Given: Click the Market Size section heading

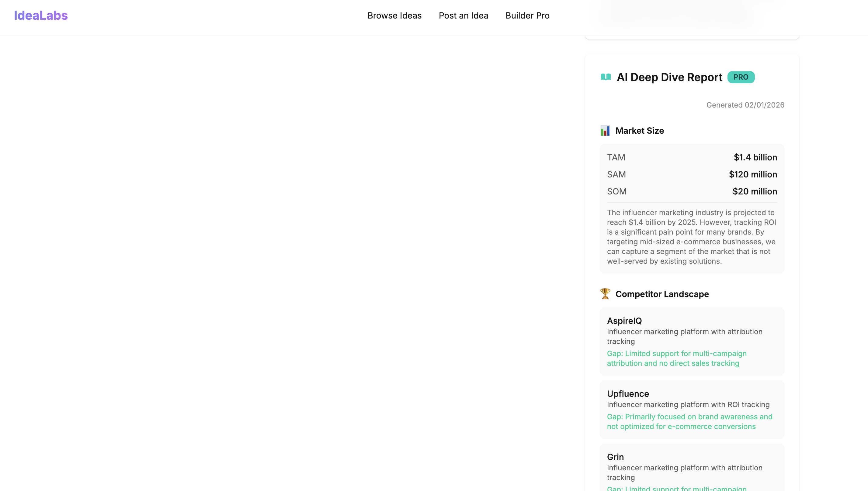Looking at the screenshot, I should click(x=640, y=131).
